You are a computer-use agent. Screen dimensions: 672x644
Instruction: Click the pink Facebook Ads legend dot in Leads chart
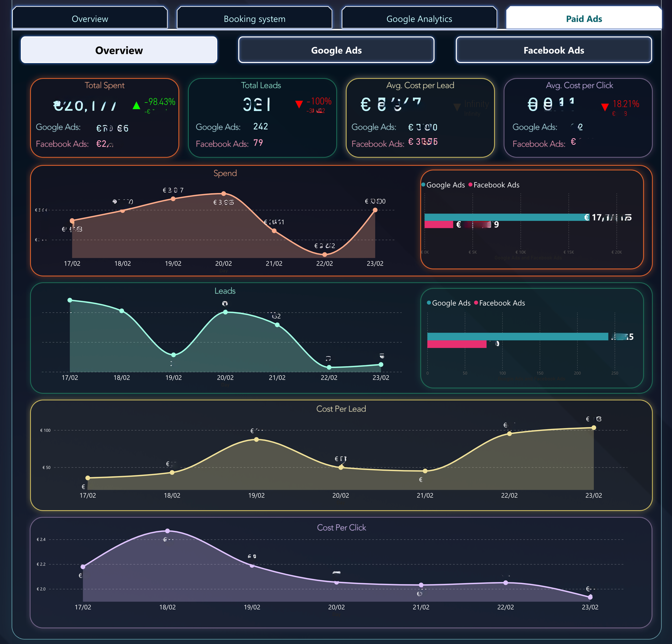(476, 303)
